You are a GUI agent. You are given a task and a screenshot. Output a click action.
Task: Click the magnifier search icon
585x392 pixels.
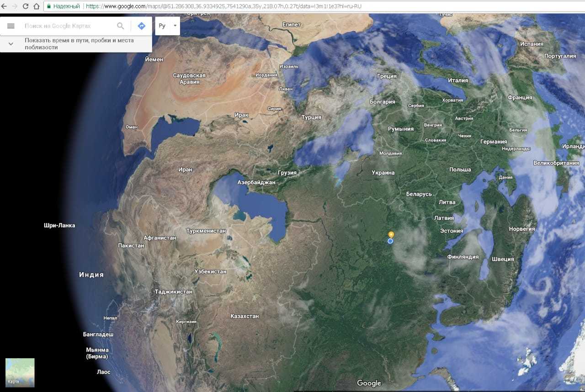click(121, 26)
